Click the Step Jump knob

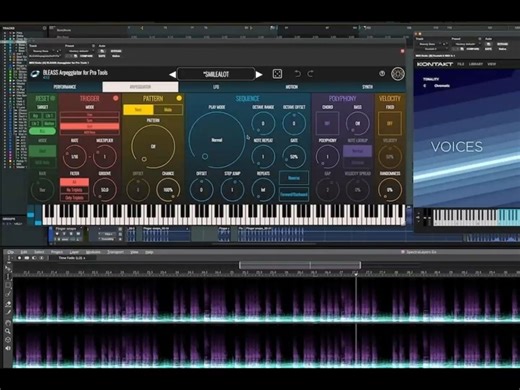pos(232,190)
